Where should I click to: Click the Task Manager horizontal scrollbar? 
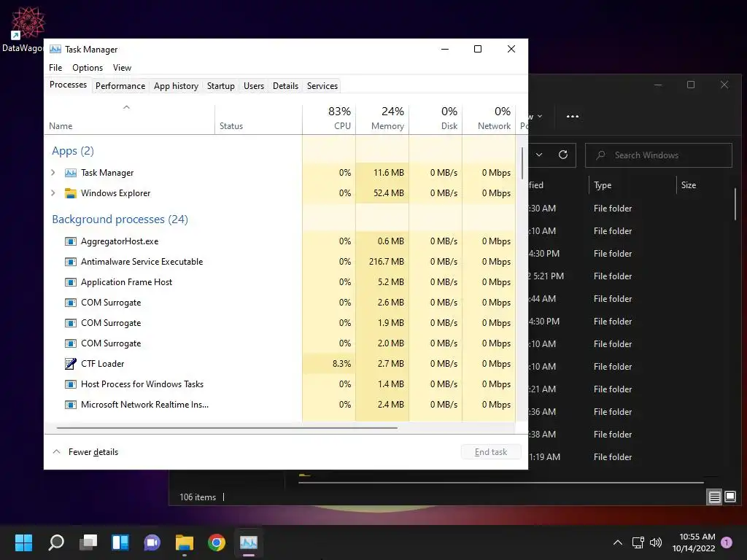(x=227, y=427)
